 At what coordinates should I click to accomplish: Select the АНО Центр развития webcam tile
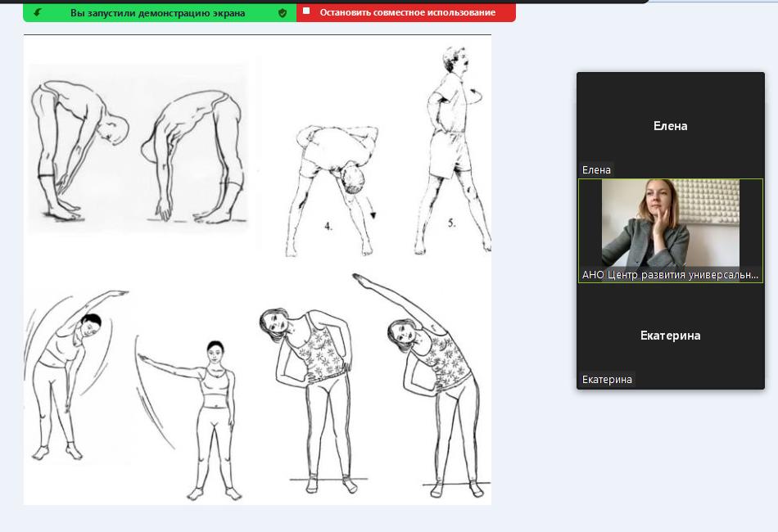tap(671, 231)
